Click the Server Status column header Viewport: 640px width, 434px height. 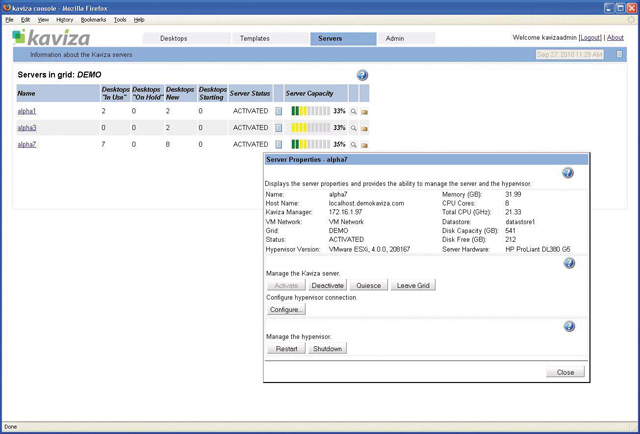(x=250, y=93)
